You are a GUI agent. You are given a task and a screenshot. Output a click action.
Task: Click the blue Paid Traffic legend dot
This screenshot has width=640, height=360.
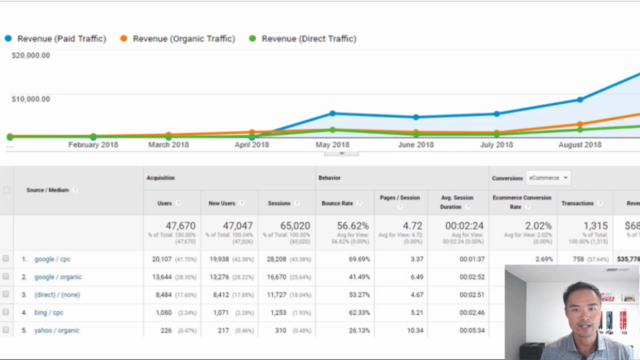pyautogui.click(x=8, y=39)
